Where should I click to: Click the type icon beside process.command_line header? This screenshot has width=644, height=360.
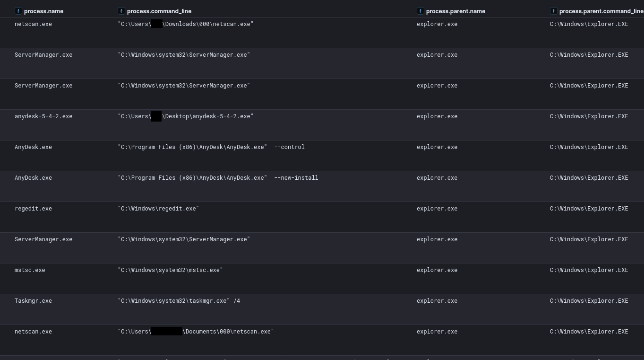tap(121, 11)
